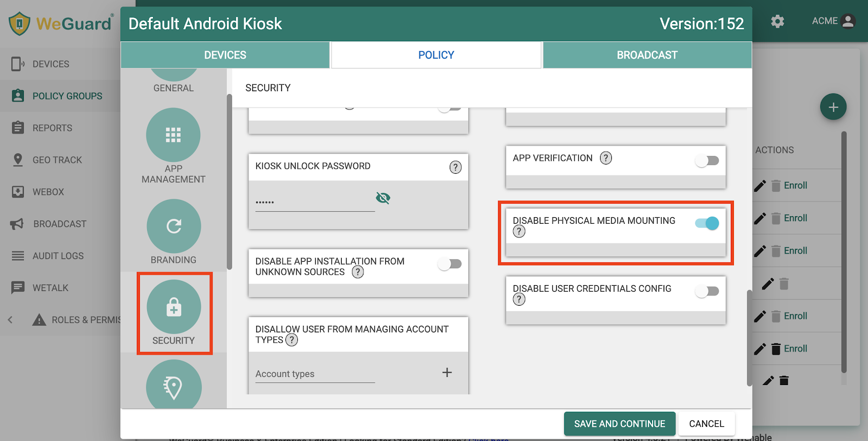Open Roles & Permissions in the sidebar
868x441 pixels.
tap(76, 320)
